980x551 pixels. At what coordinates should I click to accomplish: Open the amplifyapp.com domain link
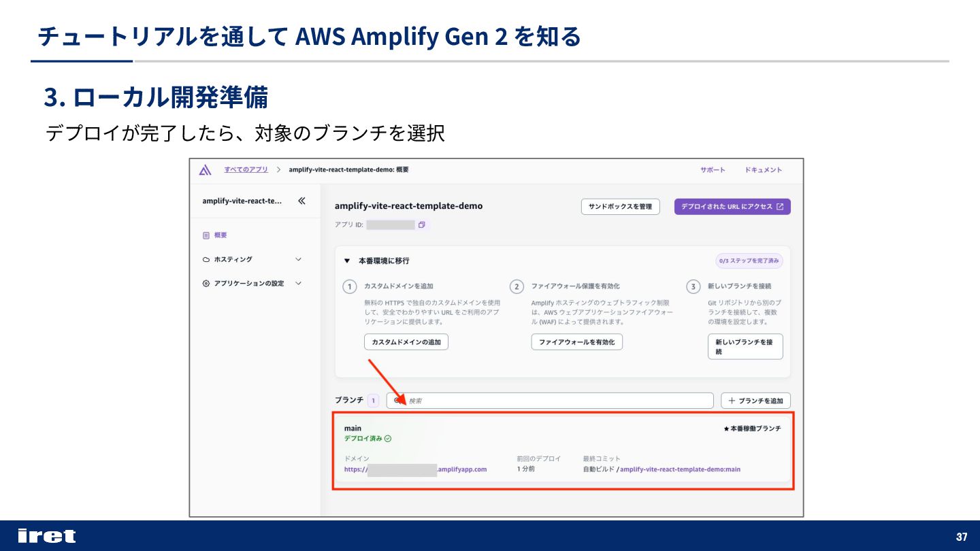[x=415, y=469]
